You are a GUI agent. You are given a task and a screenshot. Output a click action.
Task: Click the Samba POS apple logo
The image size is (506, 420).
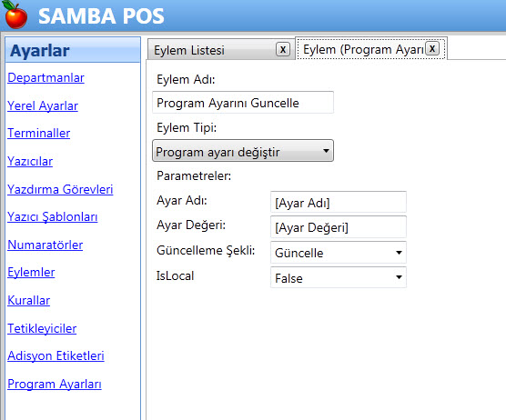click(15, 15)
